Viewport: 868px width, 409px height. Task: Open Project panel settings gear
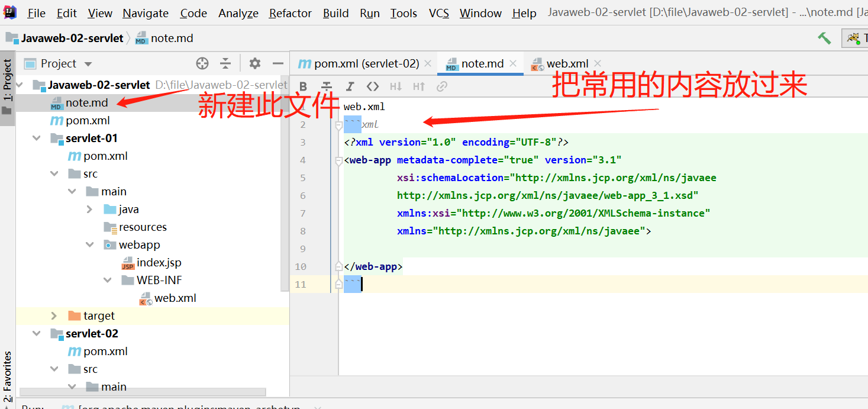[254, 63]
